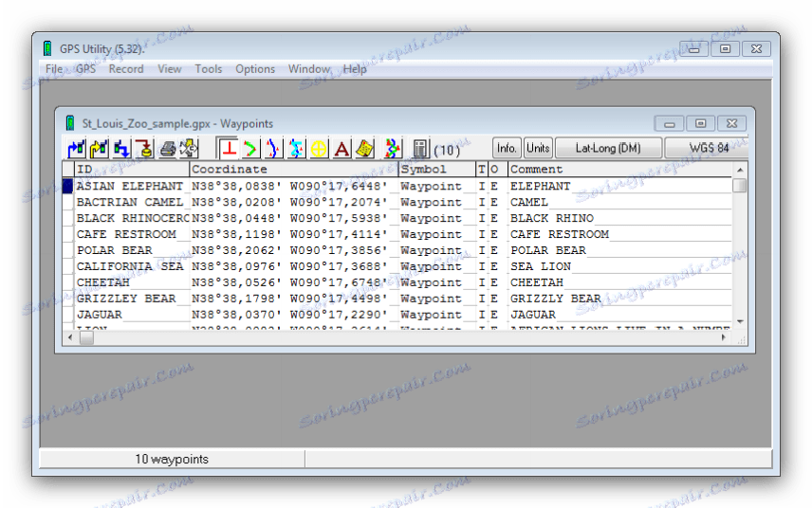Click the T column header
This screenshot has width=812, height=508.
pyautogui.click(x=482, y=169)
